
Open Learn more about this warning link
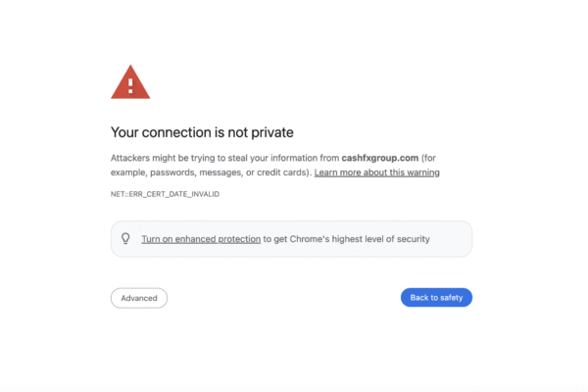click(376, 172)
